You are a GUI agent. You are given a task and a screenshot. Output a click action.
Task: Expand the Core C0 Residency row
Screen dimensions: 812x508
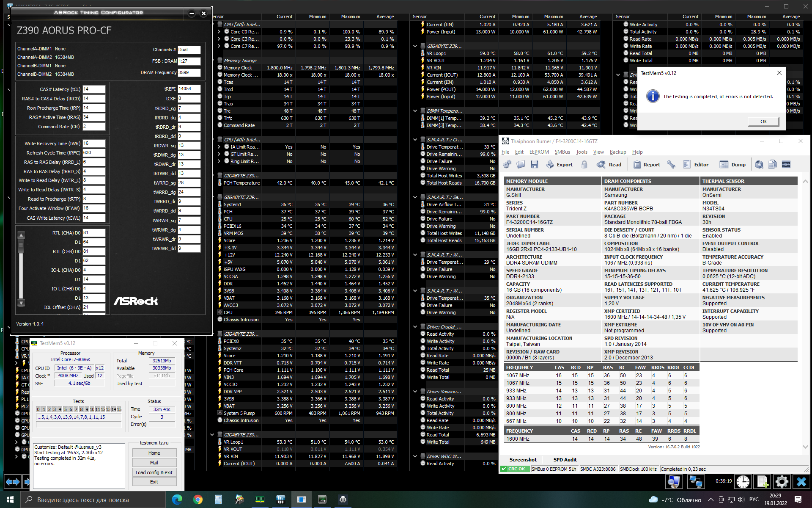219,32
